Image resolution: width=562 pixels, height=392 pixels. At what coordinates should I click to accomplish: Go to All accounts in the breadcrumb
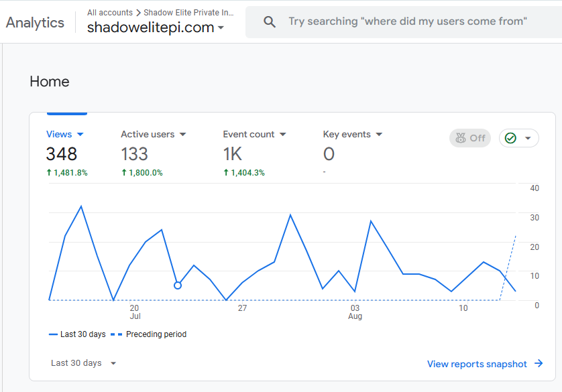point(110,13)
